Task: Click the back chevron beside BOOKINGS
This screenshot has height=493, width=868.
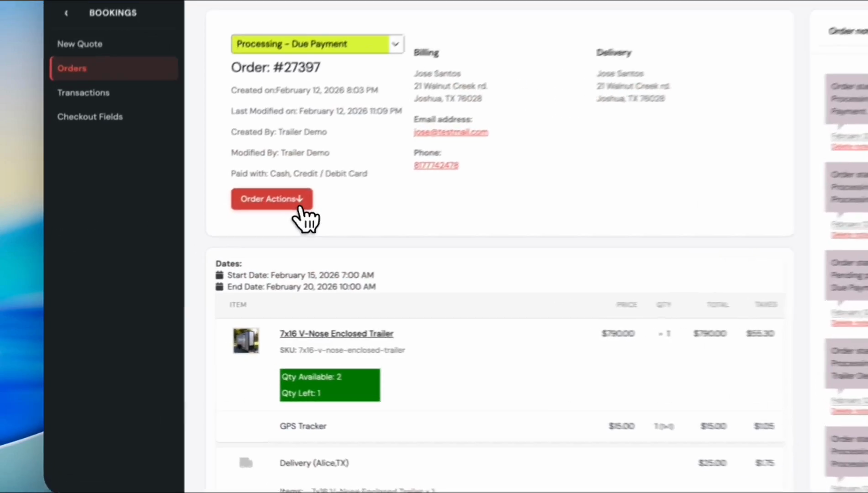Action: (x=66, y=13)
